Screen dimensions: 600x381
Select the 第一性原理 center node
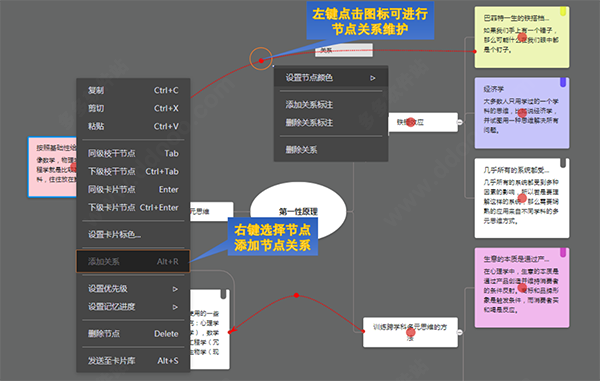click(298, 211)
